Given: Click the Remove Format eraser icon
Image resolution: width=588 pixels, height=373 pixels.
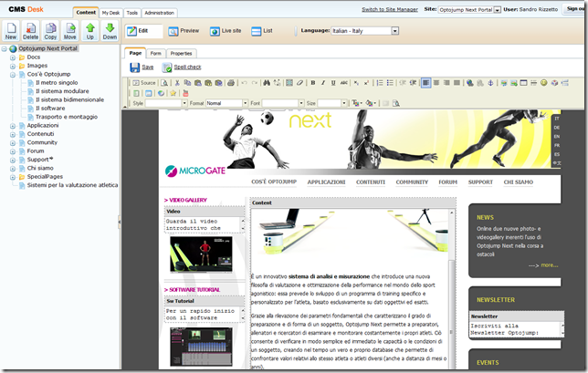Looking at the screenshot, I should tap(299, 83).
